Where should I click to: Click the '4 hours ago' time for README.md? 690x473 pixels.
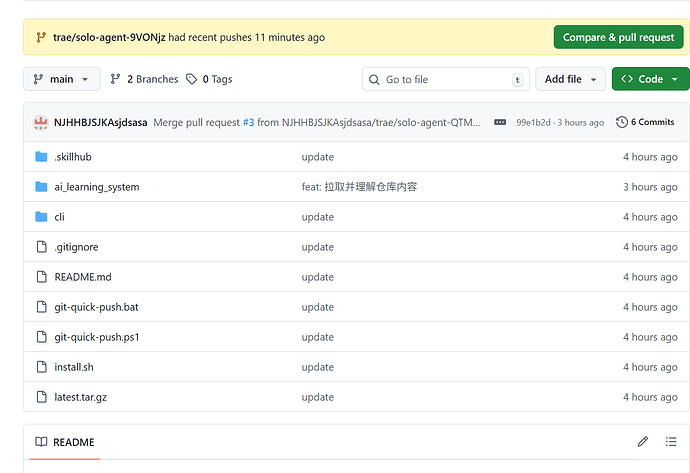(x=650, y=277)
